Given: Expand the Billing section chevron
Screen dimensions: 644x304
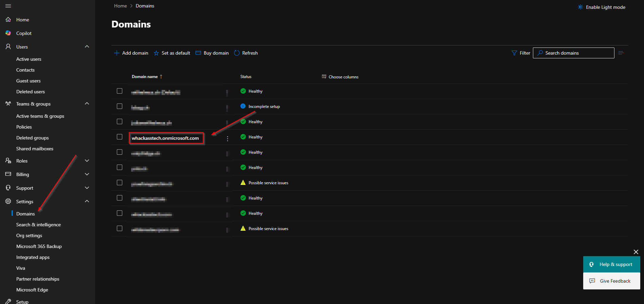Looking at the screenshot, I should (87, 174).
